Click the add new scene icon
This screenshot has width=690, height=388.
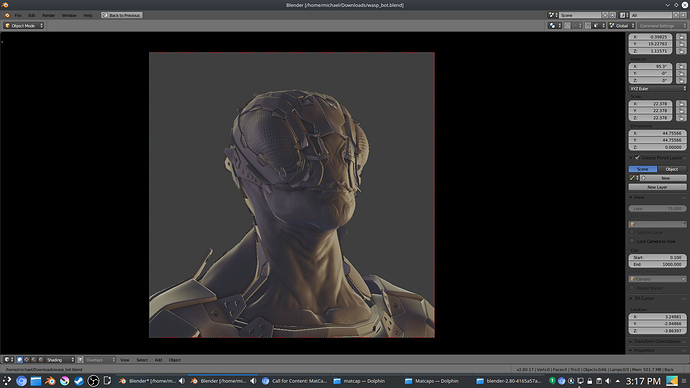pos(605,15)
